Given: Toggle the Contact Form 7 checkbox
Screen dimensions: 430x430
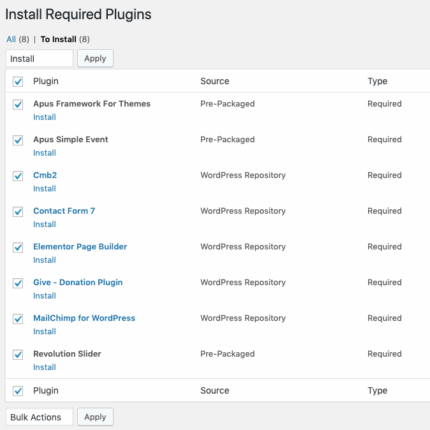Looking at the screenshot, I should click(x=18, y=212).
